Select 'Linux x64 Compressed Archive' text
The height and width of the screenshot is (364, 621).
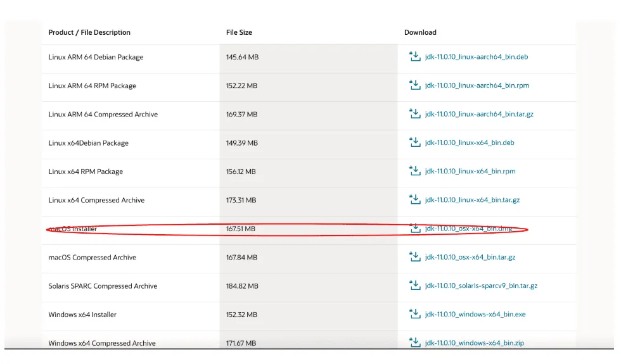coord(96,200)
